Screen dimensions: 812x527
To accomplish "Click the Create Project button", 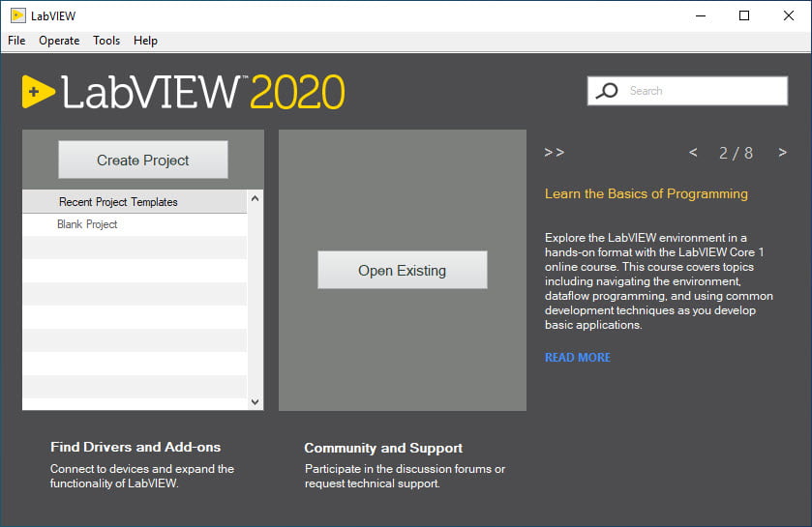I will coord(143,160).
